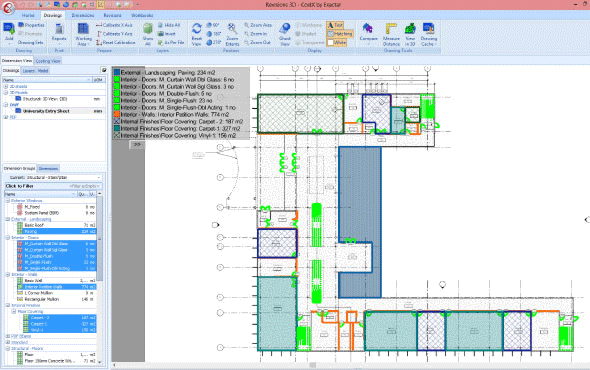This screenshot has width=590, height=370.
Task: Select Calibrate X Axis
Action: (114, 25)
